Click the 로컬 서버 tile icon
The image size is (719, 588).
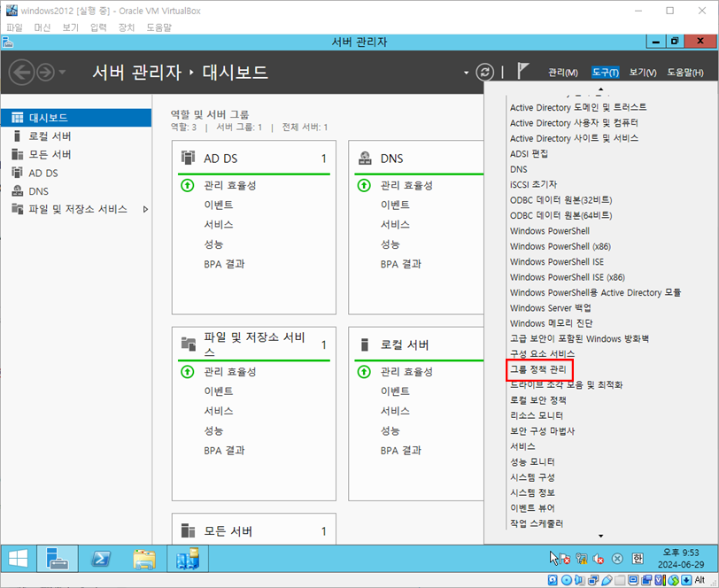[x=365, y=344]
